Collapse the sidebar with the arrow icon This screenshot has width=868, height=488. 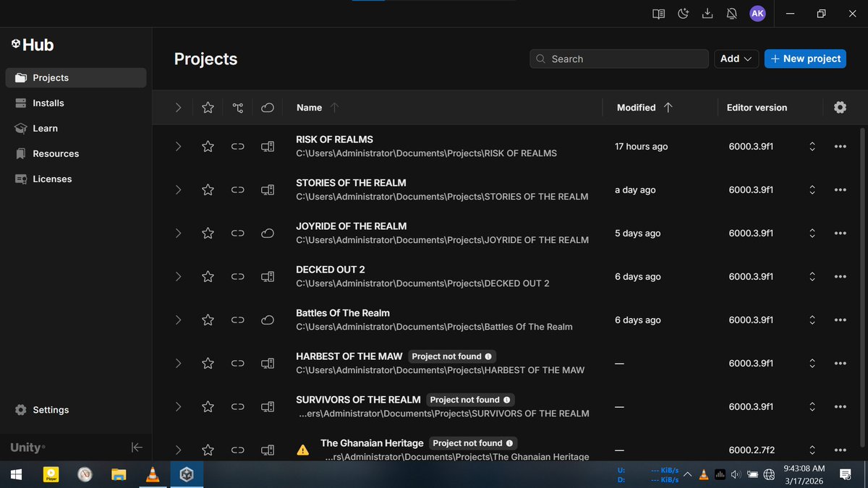[137, 448]
